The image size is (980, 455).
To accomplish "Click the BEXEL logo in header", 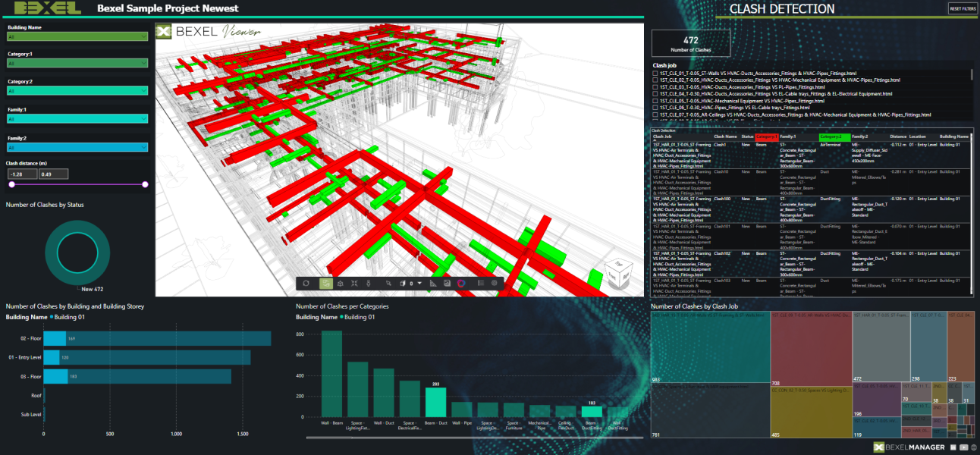I will coord(48,8).
